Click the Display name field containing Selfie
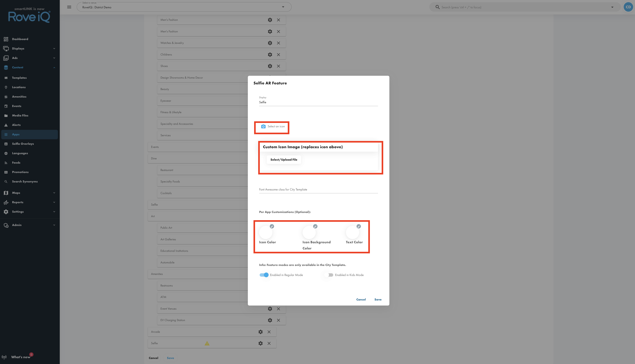Screen dimensions: 635x364 (318, 102)
